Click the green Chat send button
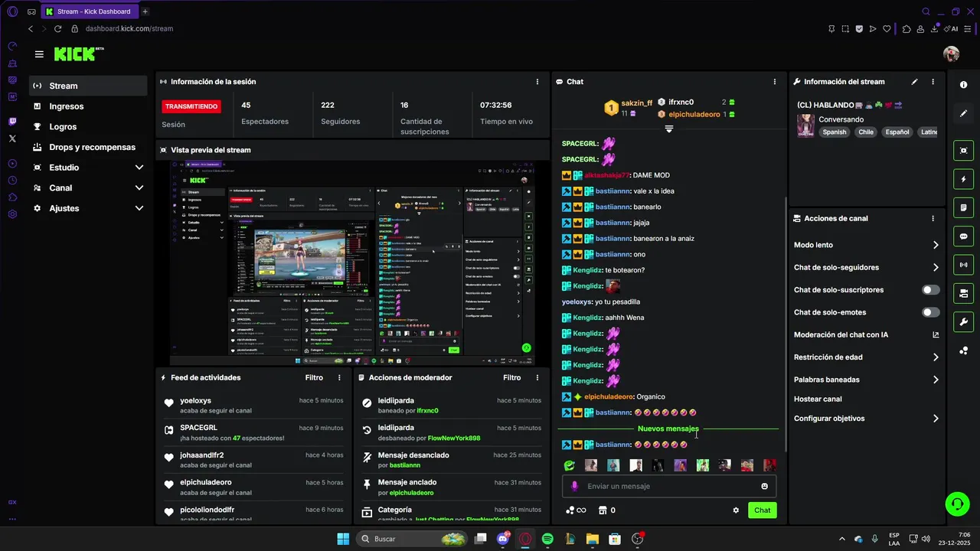Viewport: 980px width, 551px height. pos(762,510)
